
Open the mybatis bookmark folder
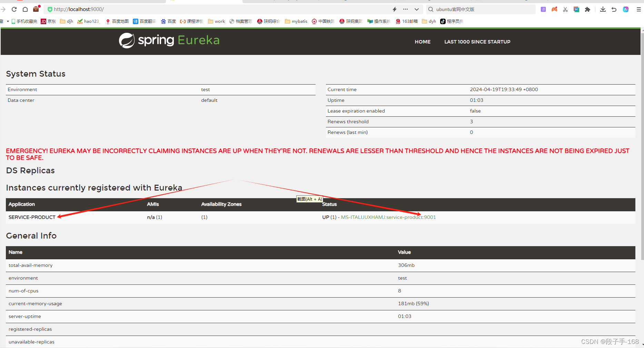click(296, 21)
